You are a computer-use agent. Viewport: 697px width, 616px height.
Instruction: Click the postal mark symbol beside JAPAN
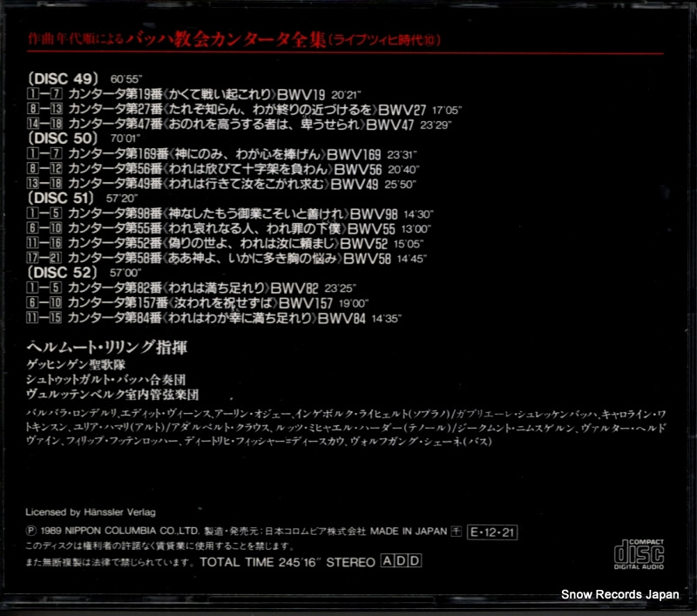click(x=457, y=531)
